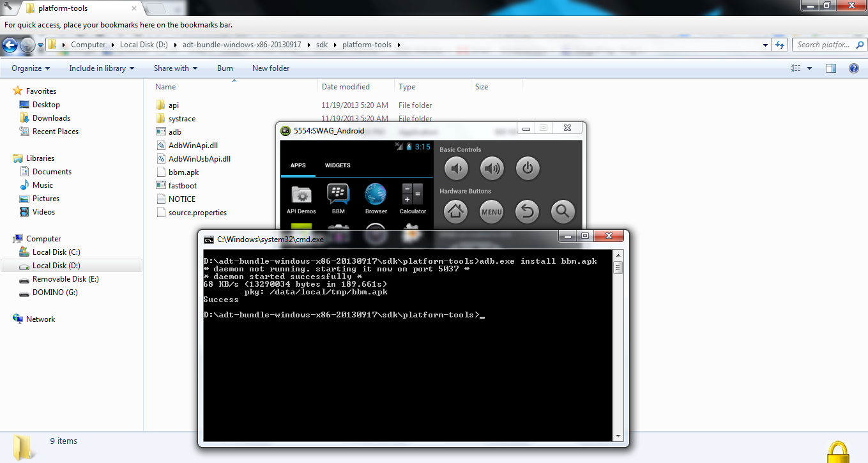This screenshot has height=463, width=868.
Task: Open Include in library menu
Action: [x=102, y=68]
